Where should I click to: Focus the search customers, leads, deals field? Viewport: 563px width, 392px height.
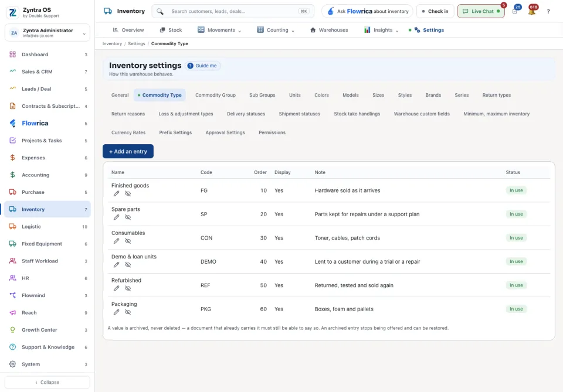click(233, 12)
